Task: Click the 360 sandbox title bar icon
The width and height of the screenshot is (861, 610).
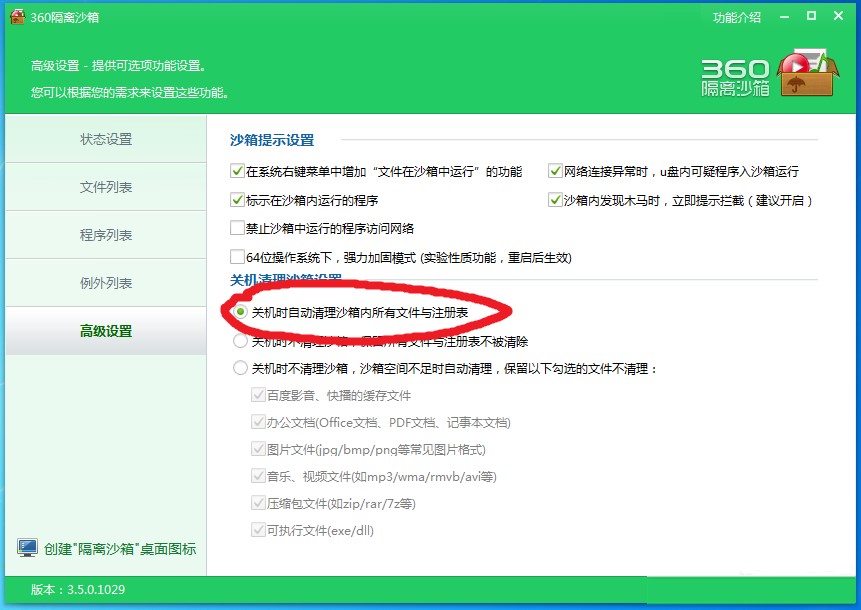Action: point(18,17)
